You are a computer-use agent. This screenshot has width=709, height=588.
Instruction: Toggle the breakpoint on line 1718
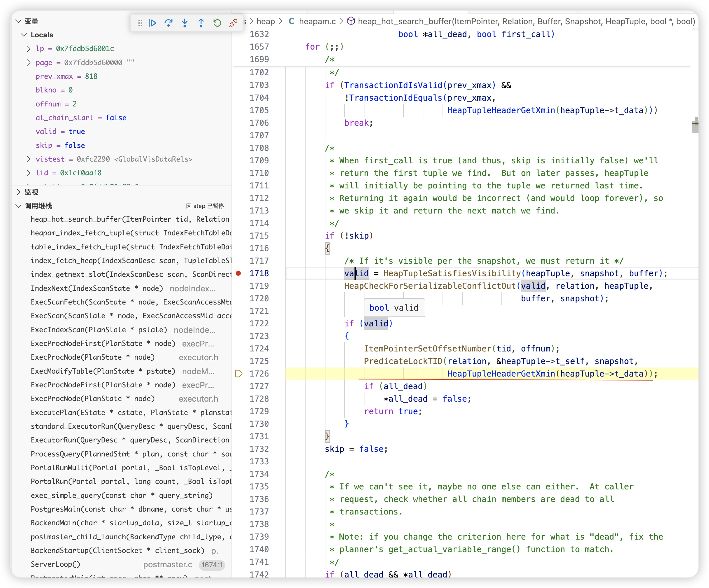coord(238,273)
